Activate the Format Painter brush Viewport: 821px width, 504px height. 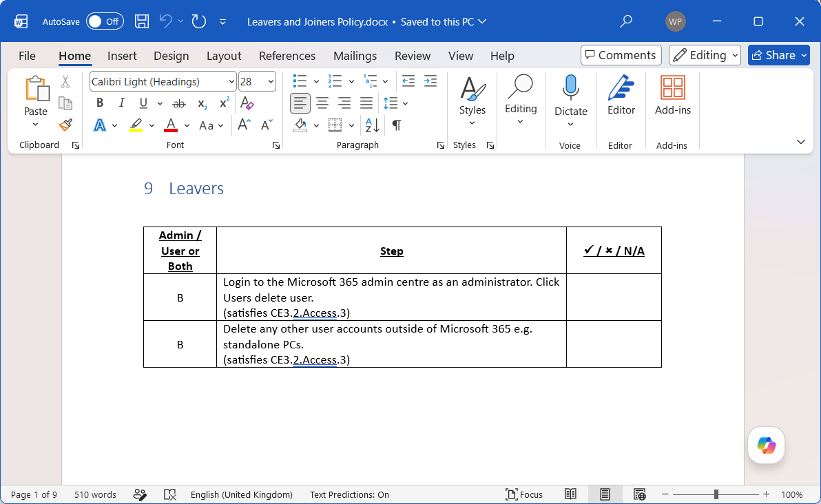click(65, 125)
